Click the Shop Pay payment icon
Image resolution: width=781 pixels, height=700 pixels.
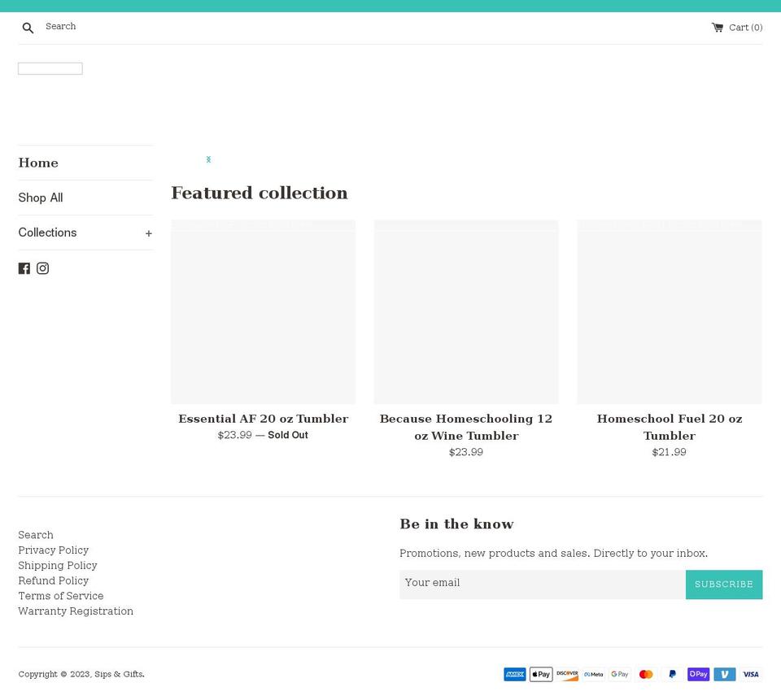[698, 675]
